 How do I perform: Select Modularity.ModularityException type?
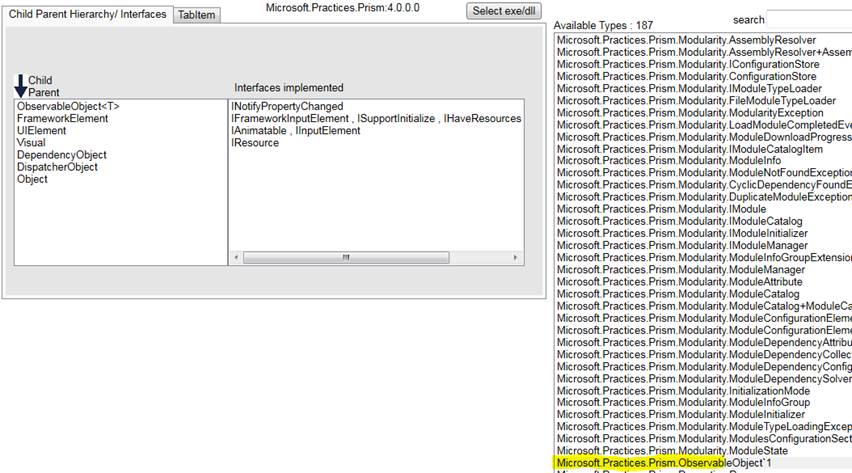pyautogui.click(x=690, y=113)
